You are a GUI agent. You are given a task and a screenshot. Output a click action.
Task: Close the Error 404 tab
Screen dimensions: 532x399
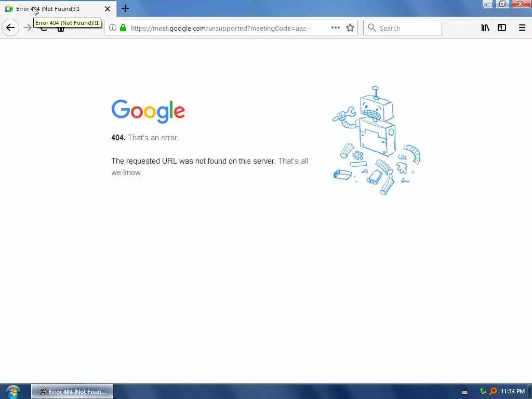[x=108, y=9]
